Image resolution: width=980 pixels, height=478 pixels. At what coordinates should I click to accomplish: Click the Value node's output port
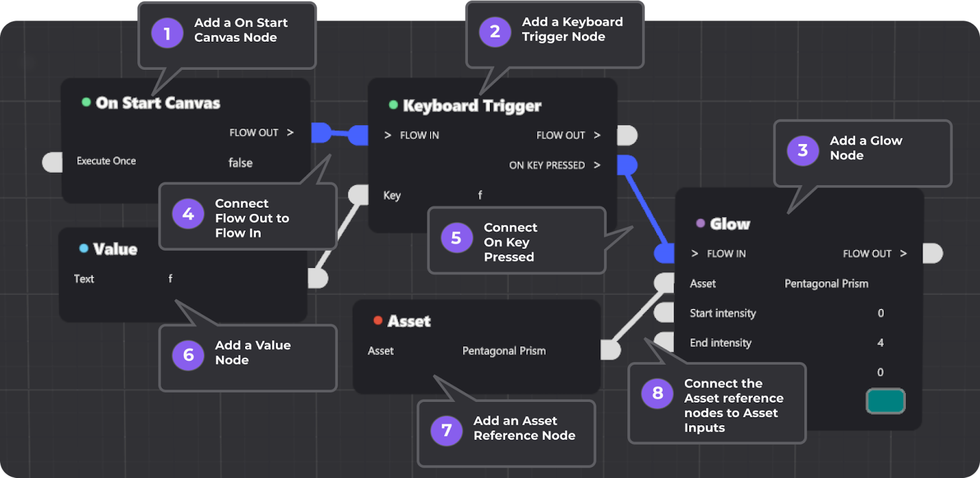(x=318, y=278)
